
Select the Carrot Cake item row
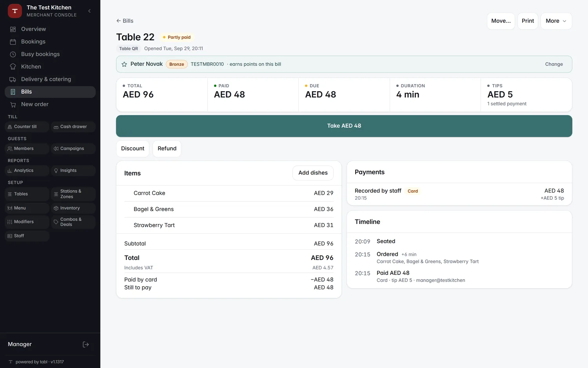pos(229,193)
